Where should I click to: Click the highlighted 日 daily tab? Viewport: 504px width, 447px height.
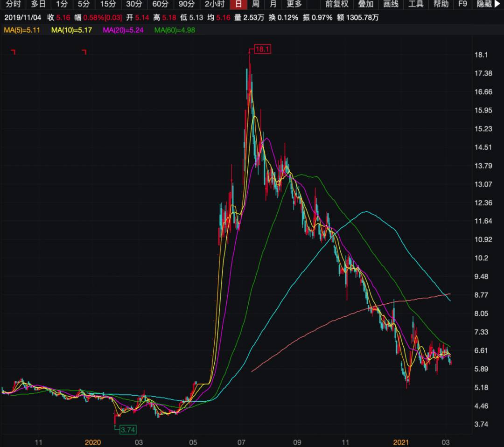pos(238,5)
